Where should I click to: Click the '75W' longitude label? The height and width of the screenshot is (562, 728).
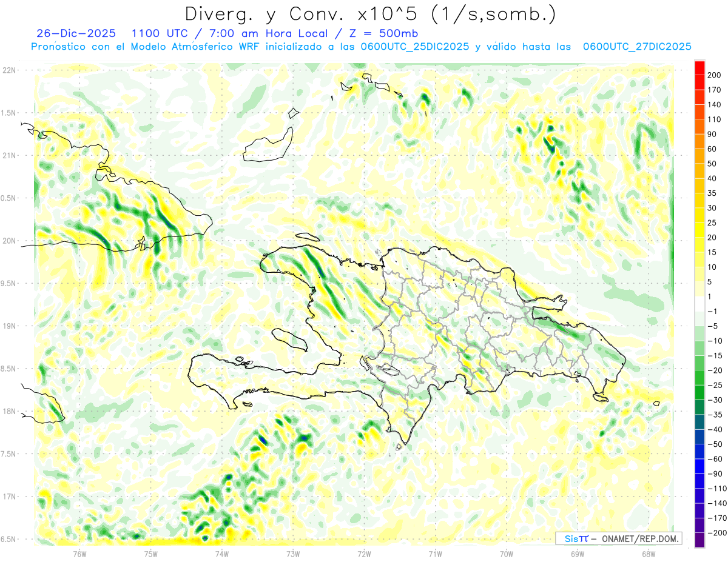[x=151, y=553]
